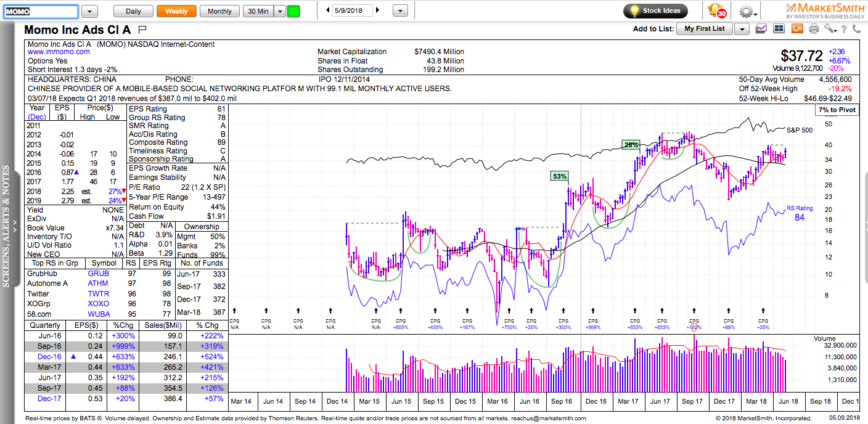Image resolution: width=868 pixels, height=424 pixels.
Task: Open the Screens, Alerts & Notes side panel
Action: [7, 225]
